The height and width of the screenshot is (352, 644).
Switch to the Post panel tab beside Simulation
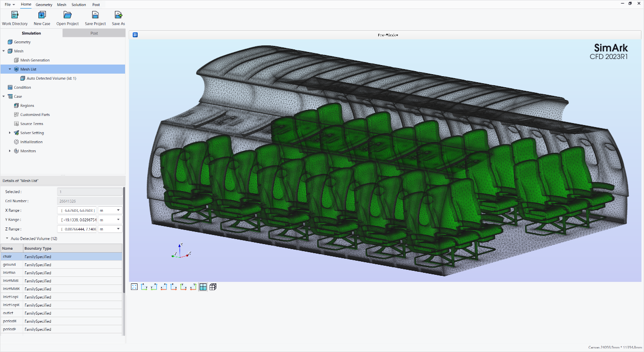[94, 33]
